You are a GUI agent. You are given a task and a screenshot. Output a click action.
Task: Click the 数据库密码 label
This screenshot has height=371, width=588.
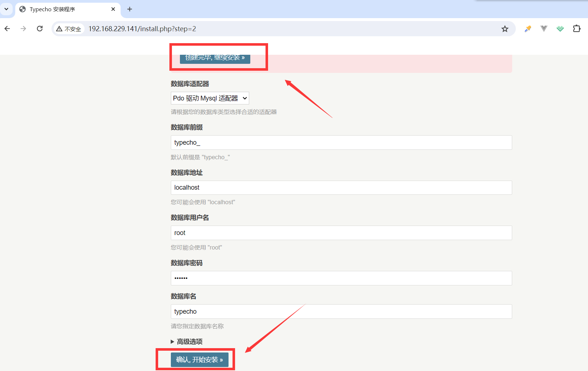[187, 263]
